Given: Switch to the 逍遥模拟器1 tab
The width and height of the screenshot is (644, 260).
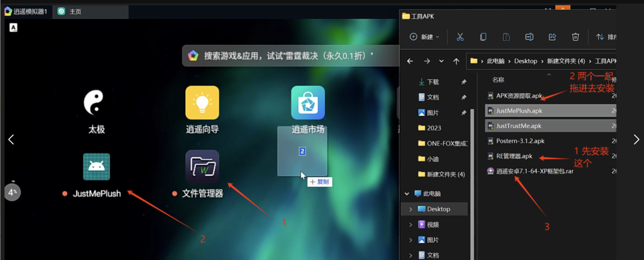Looking at the screenshot, I should point(26,11).
